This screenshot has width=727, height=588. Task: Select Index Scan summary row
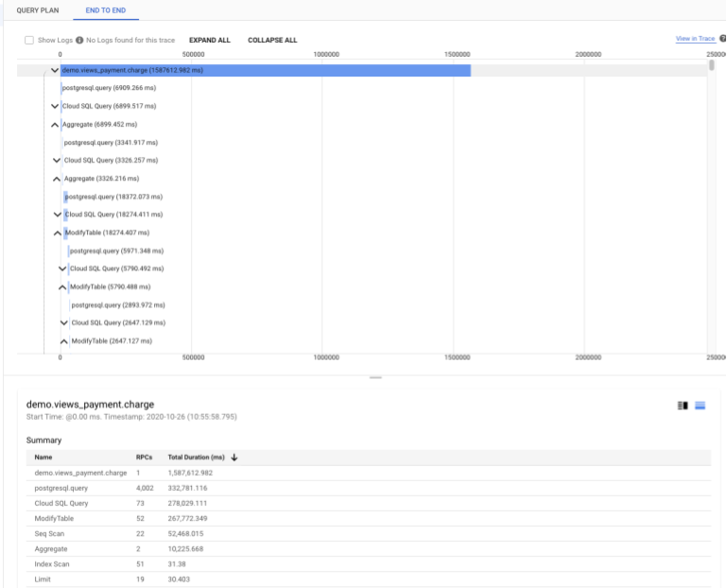[x=368, y=564]
